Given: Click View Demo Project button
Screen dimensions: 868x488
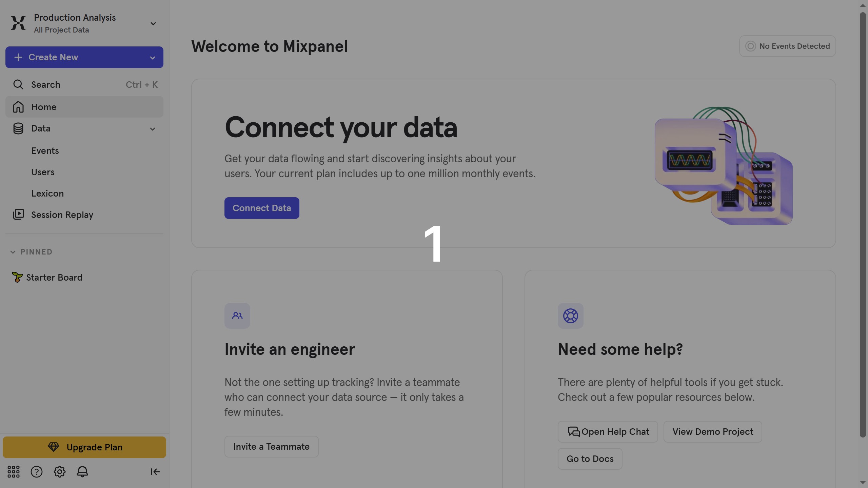Looking at the screenshot, I should [713, 432].
